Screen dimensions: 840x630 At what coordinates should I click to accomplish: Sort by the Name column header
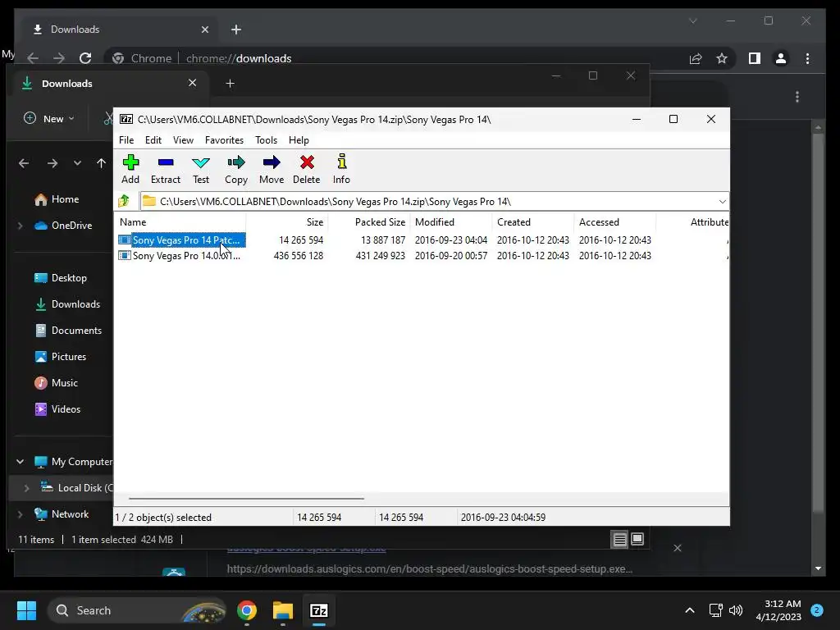coord(180,221)
